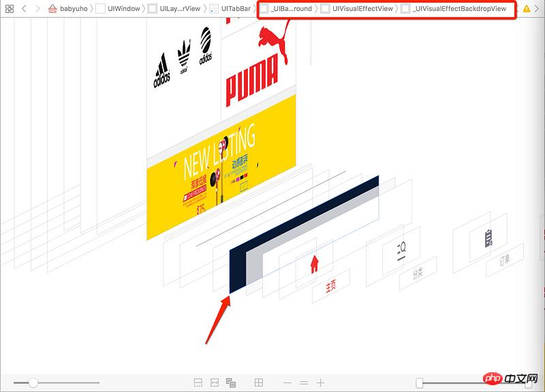Viewport: 545px width, 392px height.
Task: Select the 订单 tab label
Action: [x=505, y=260]
